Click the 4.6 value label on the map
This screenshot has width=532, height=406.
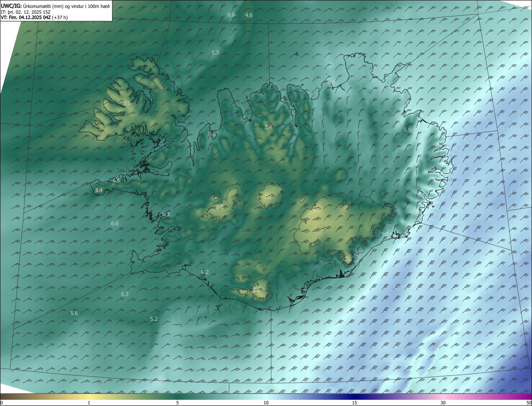[x=249, y=15]
